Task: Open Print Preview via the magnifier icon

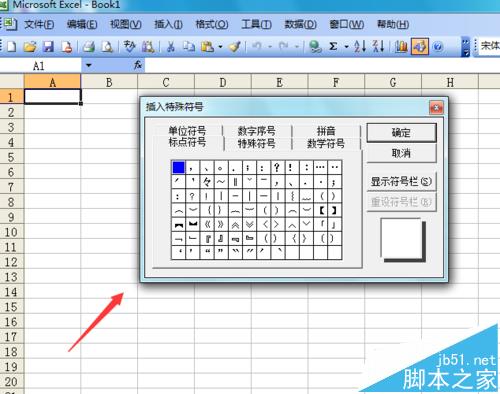Action: click(107, 47)
